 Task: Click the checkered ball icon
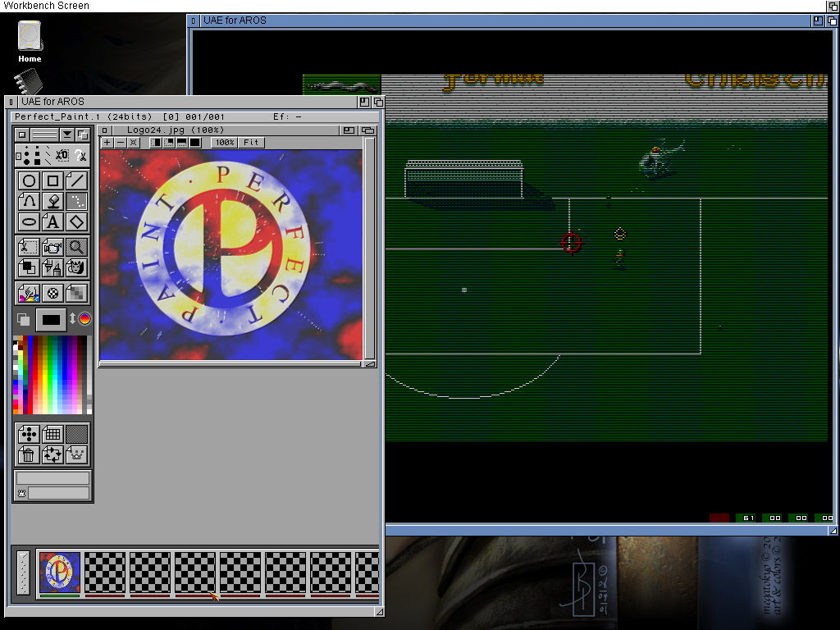point(52,293)
